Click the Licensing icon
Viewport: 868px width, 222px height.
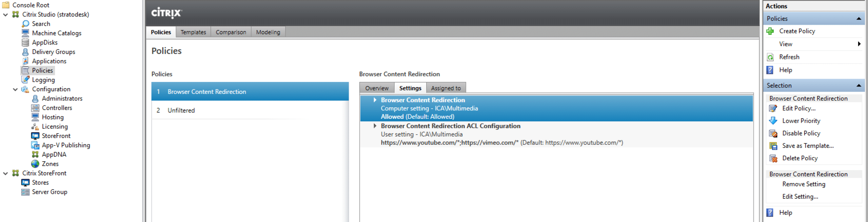coord(35,126)
